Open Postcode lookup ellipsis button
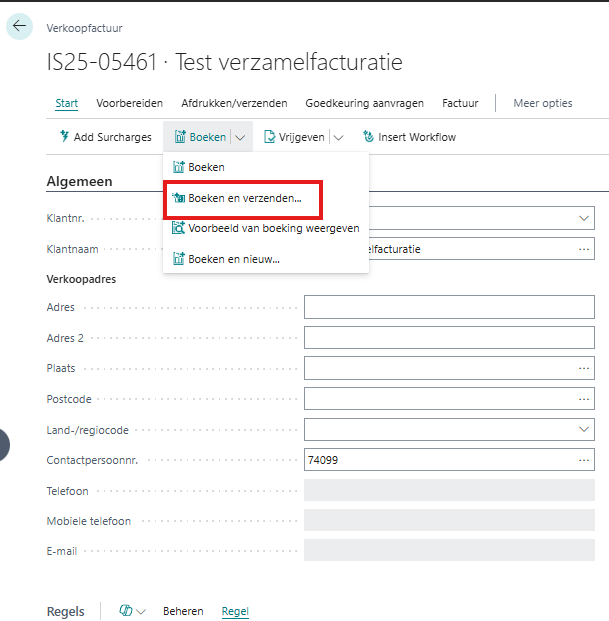Viewport: 609px width, 621px height. coord(584,399)
